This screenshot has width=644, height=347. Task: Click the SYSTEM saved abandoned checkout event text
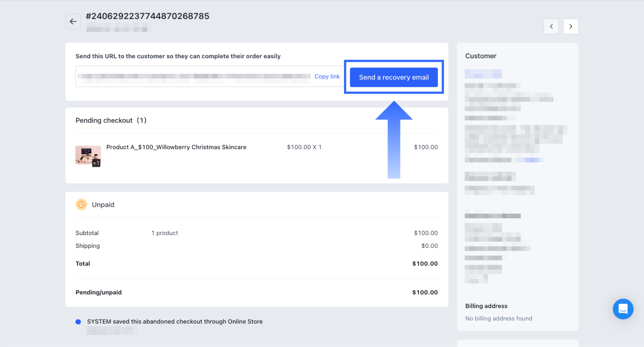pos(175,322)
